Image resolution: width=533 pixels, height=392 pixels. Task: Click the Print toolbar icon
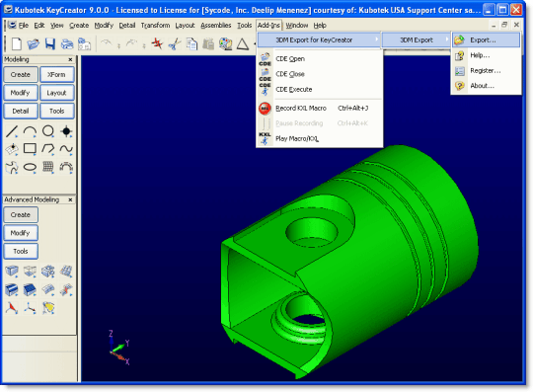pos(67,44)
